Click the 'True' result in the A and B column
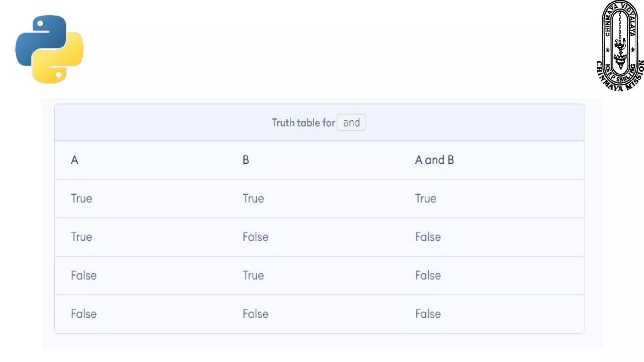This screenshot has width=644, height=362. 425,199
